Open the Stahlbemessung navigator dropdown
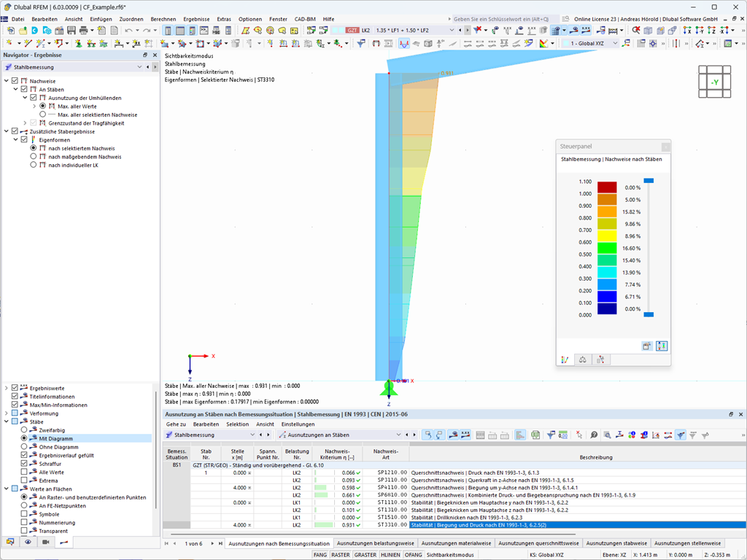Viewport: 747px width, 560px height. click(x=139, y=67)
